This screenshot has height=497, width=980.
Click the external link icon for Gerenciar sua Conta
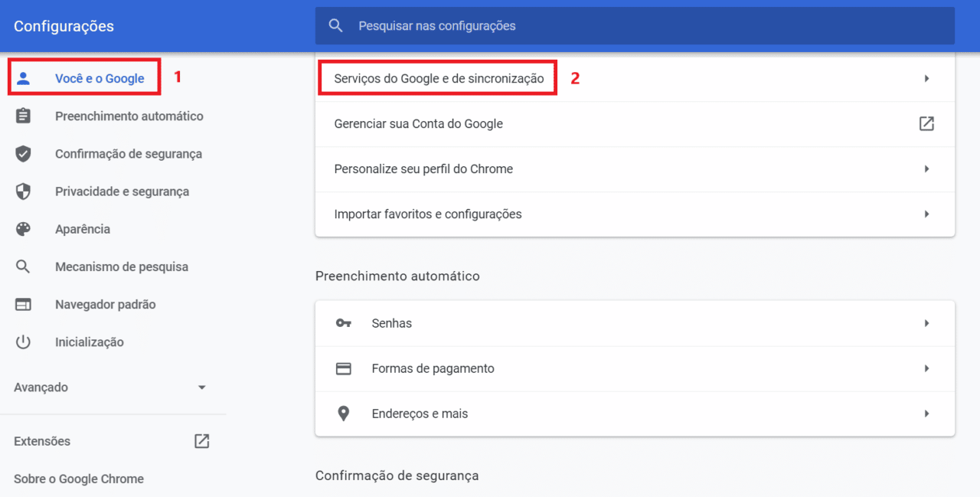pyautogui.click(x=926, y=124)
